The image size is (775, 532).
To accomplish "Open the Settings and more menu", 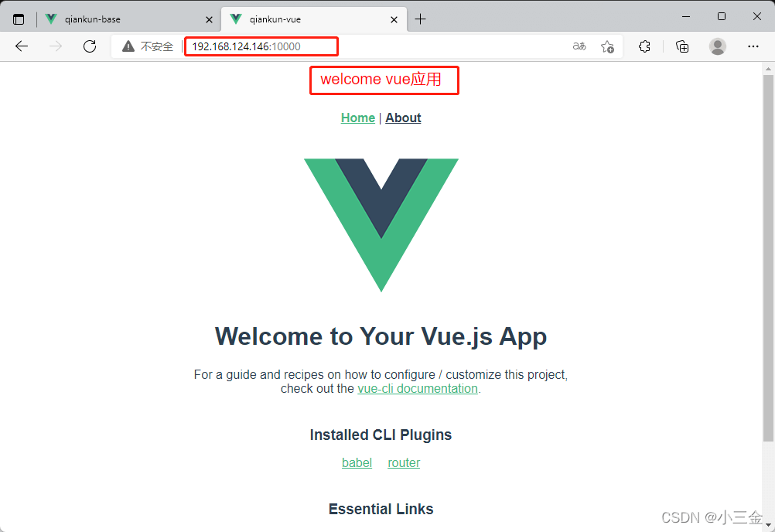I will coord(753,46).
